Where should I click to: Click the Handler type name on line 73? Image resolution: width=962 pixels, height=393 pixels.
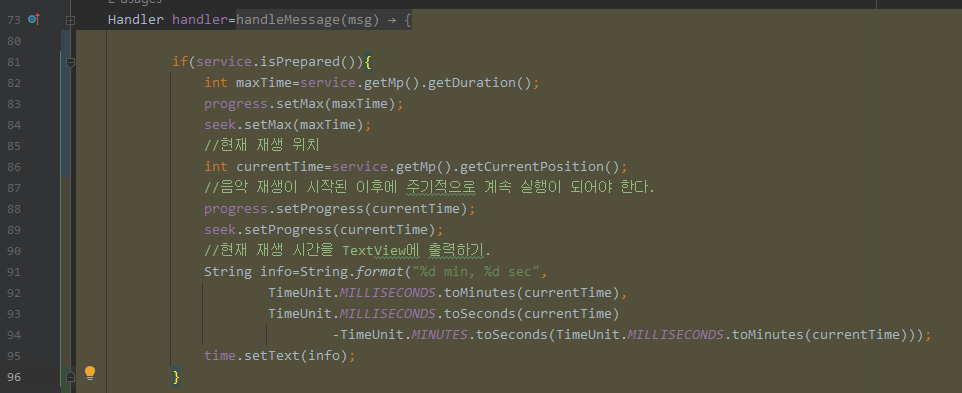point(136,20)
